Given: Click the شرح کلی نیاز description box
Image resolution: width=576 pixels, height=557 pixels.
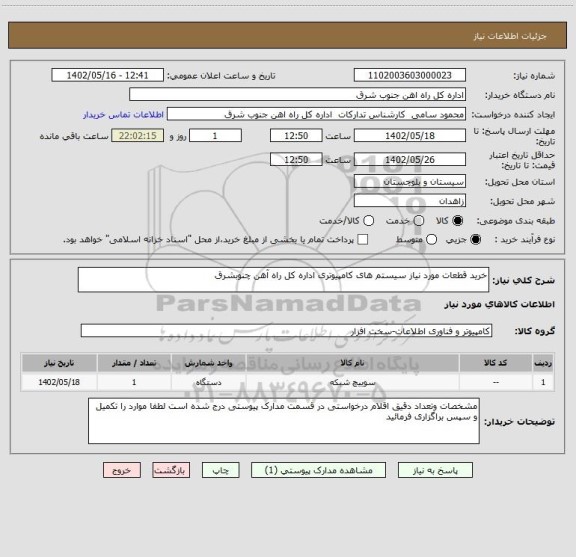Looking at the screenshot, I should [x=283, y=280].
